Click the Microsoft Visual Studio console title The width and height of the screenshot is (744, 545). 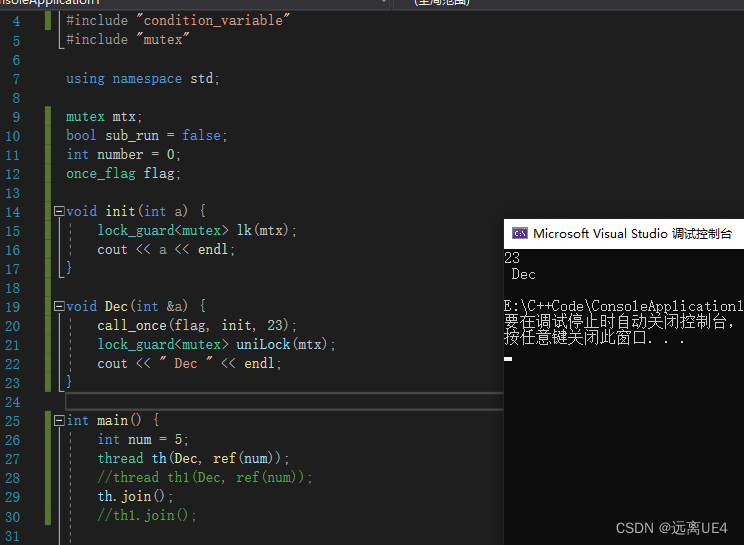(x=632, y=233)
